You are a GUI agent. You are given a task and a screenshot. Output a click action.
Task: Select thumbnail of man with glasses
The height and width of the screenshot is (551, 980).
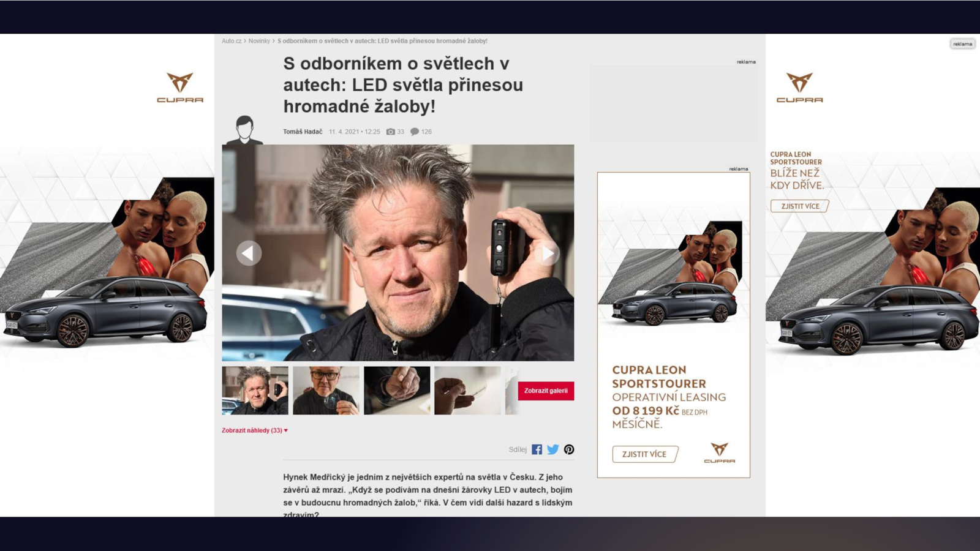pyautogui.click(x=326, y=391)
